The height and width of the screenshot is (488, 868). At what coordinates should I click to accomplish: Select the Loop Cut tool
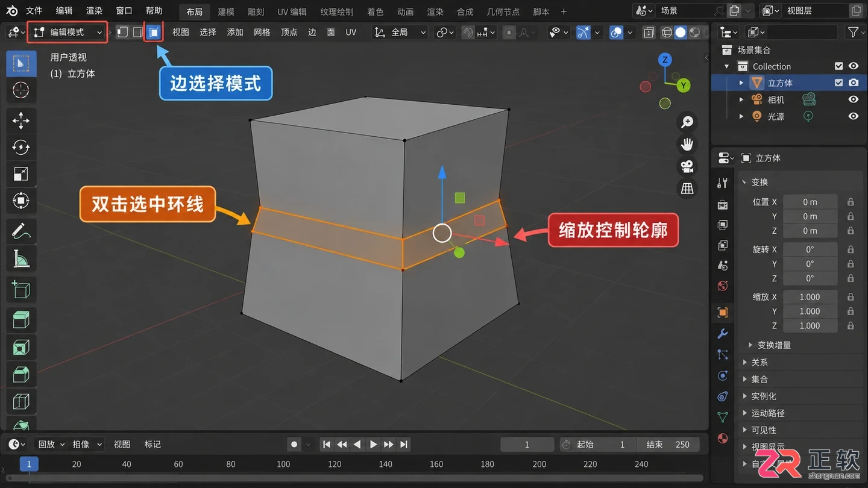(21, 401)
